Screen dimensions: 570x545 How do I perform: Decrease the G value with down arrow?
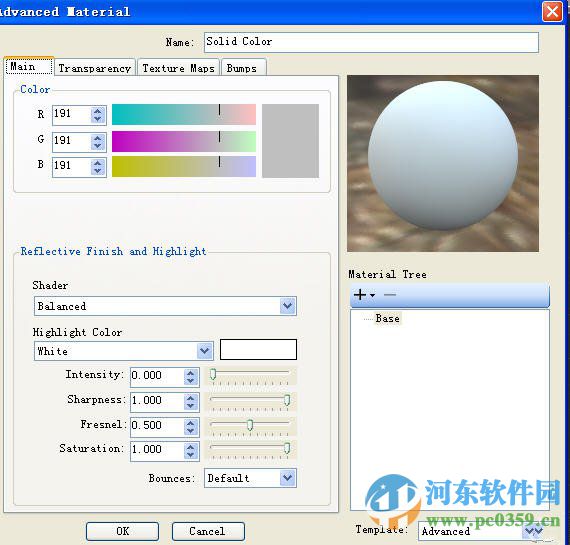97,145
